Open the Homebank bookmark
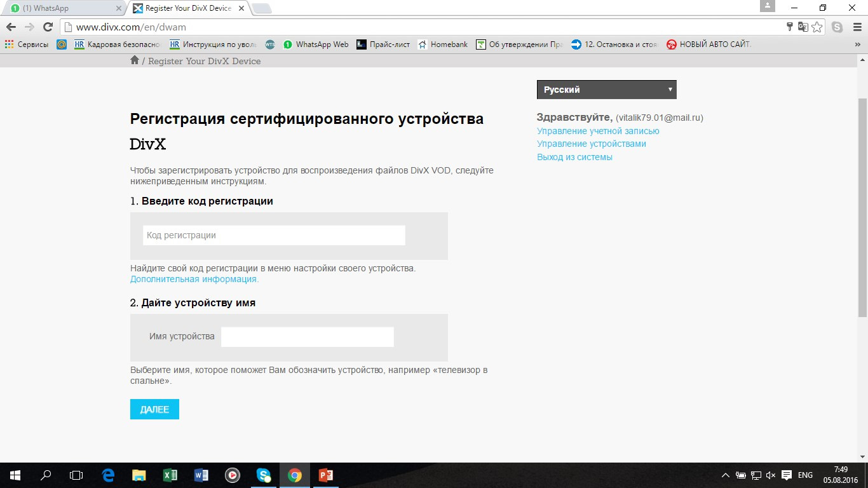Screen dimensions: 868x488 tap(443, 44)
